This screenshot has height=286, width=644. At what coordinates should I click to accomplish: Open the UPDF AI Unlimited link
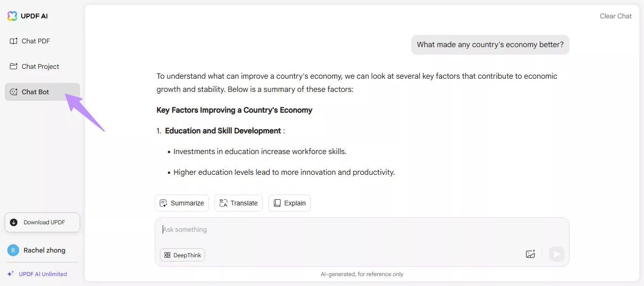coord(43,274)
